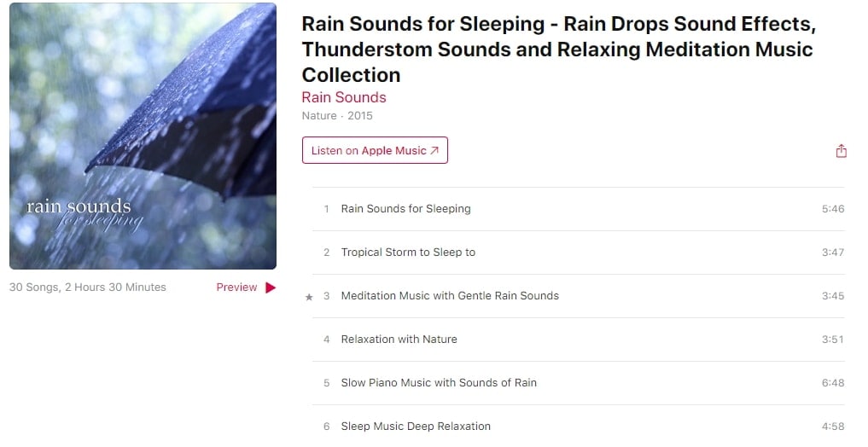The height and width of the screenshot is (447, 868).
Task: Click track number 2
Action: coord(326,253)
